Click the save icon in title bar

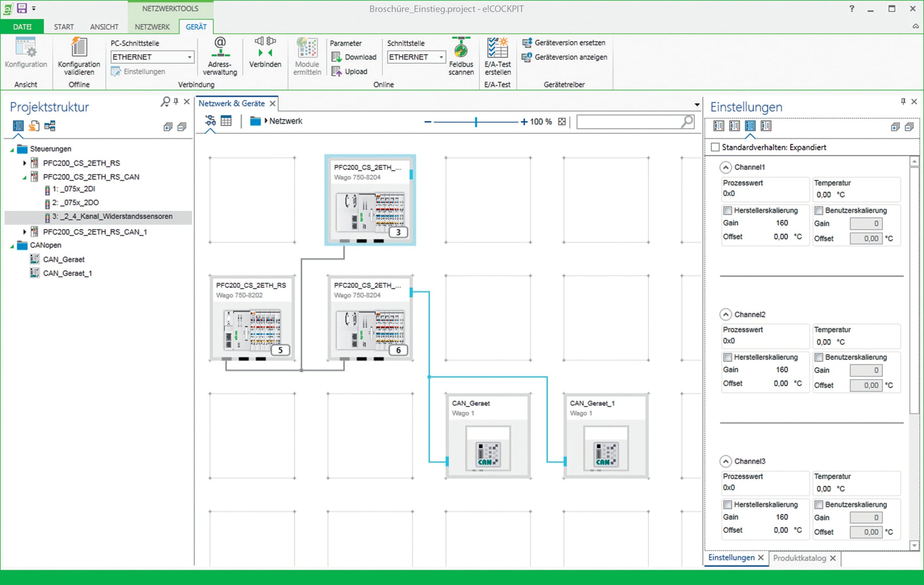tap(22, 8)
